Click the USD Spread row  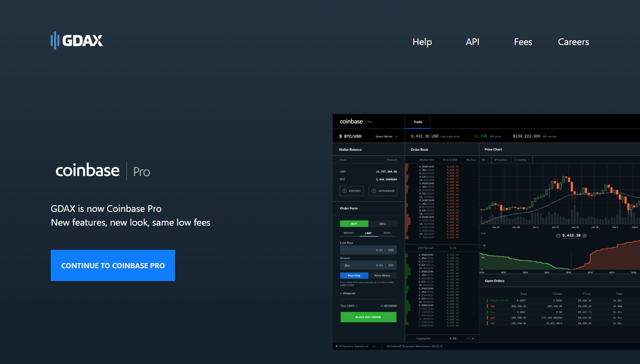(x=442, y=248)
